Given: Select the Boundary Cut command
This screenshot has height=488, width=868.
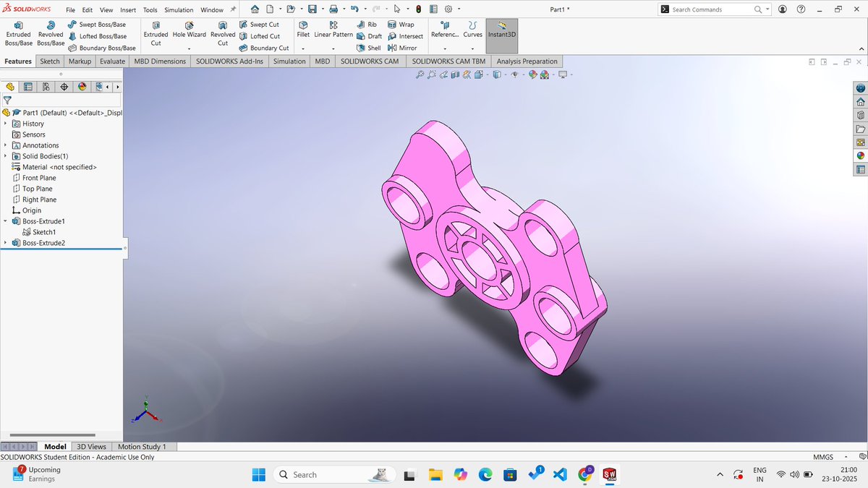Looking at the screenshot, I should [x=264, y=48].
